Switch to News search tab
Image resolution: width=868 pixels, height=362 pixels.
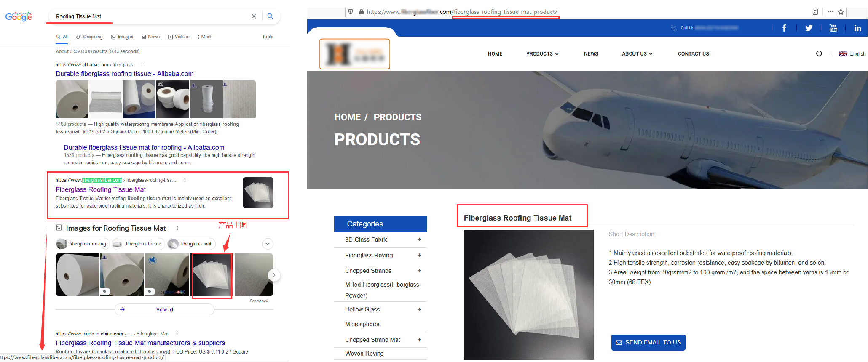(x=151, y=37)
